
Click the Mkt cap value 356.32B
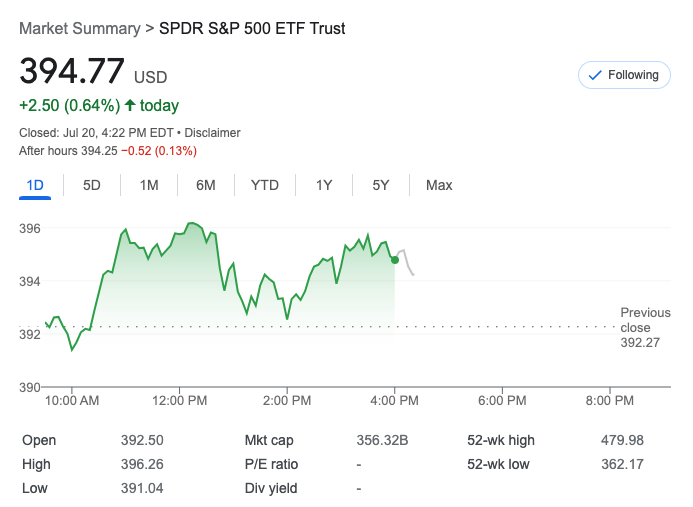384,440
